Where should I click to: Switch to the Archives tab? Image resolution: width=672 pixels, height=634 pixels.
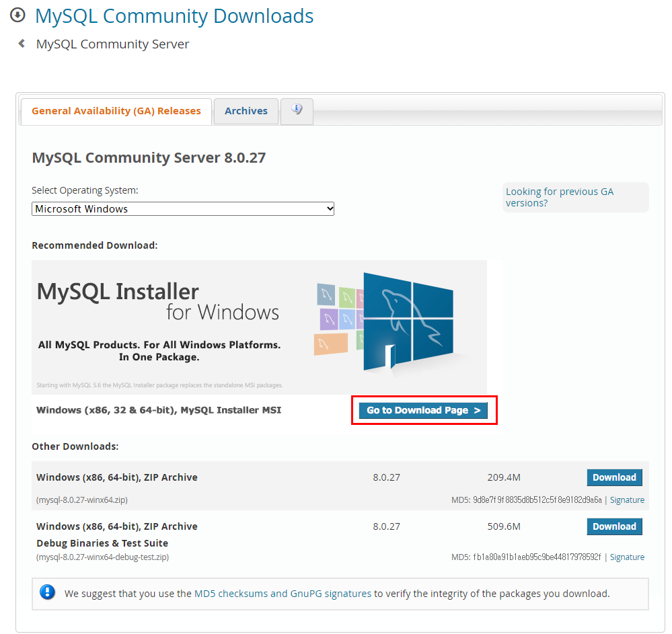tap(246, 111)
